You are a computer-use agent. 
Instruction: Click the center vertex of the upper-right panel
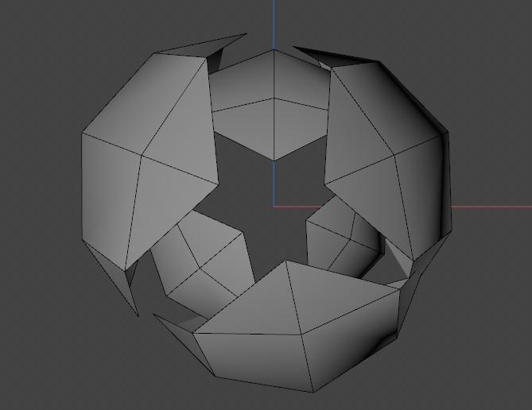[397, 157]
